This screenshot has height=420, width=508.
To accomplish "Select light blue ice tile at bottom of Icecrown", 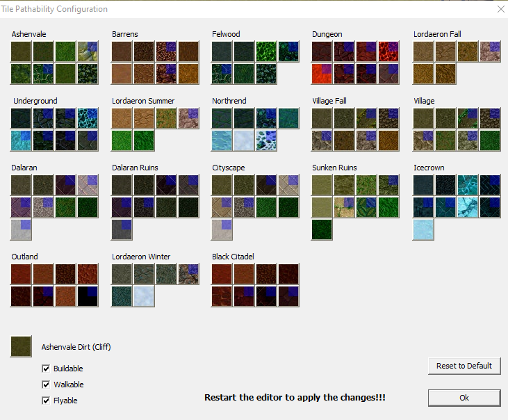I will [423, 229].
